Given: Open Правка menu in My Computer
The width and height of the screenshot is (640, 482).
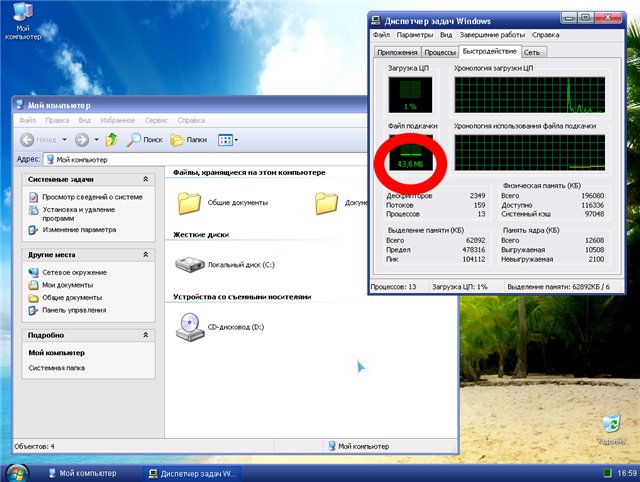Looking at the screenshot, I should [57, 120].
